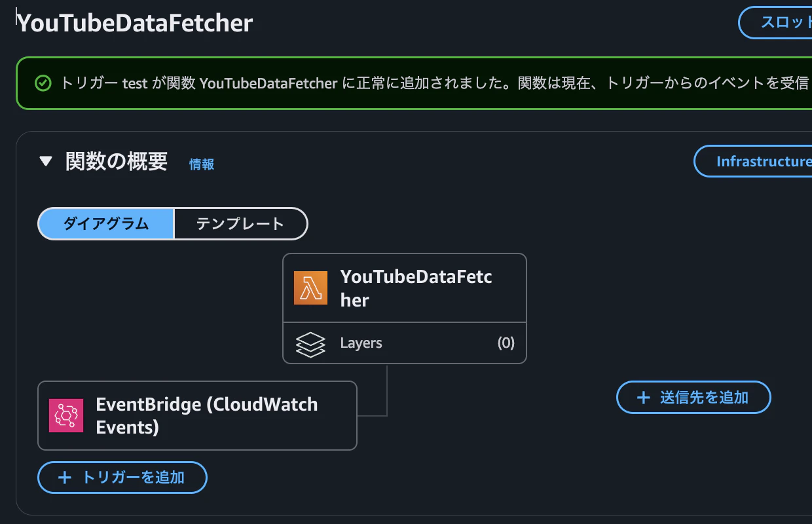Select the EventBridge (CloudWatch Events) node
This screenshot has height=524, width=812.
(x=197, y=415)
